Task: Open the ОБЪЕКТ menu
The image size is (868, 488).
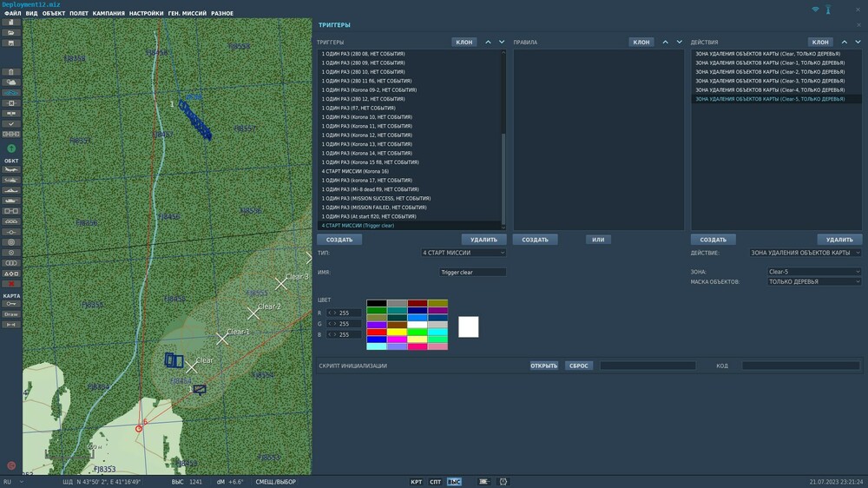Action: tap(54, 13)
